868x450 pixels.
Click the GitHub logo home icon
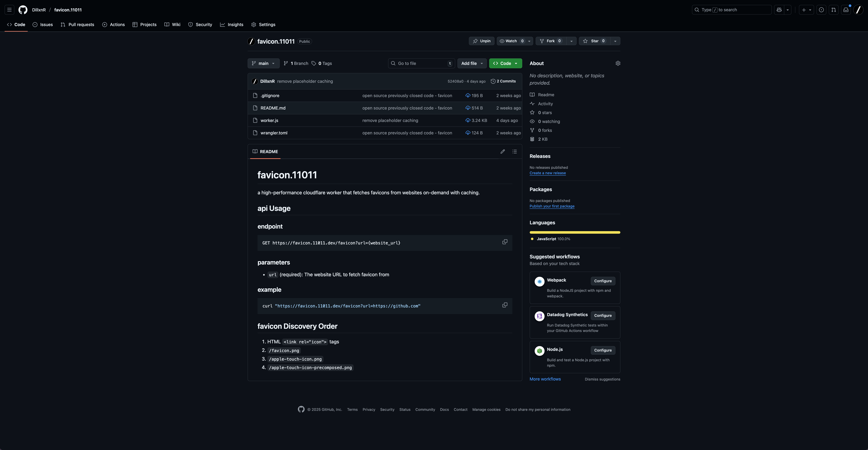point(23,10)
